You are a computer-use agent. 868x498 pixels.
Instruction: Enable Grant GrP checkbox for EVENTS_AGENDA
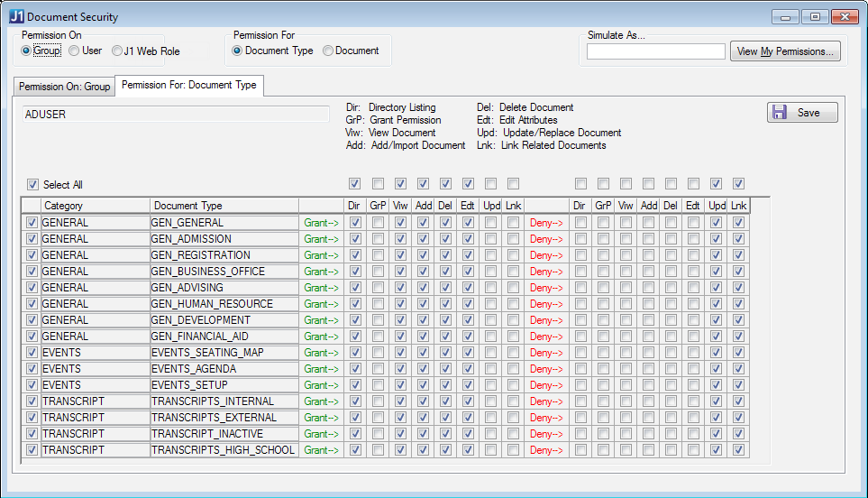(x=378, y=369)
